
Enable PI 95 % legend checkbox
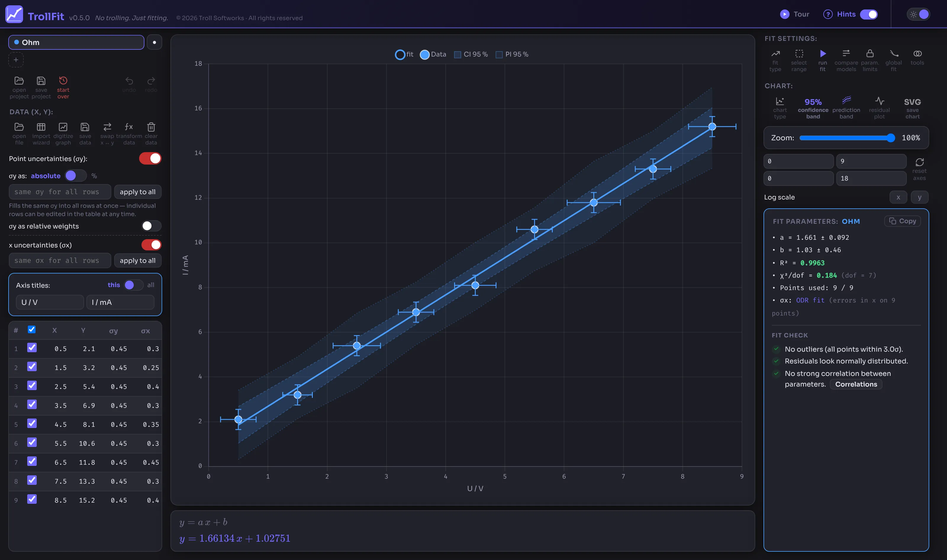point(499,55)
